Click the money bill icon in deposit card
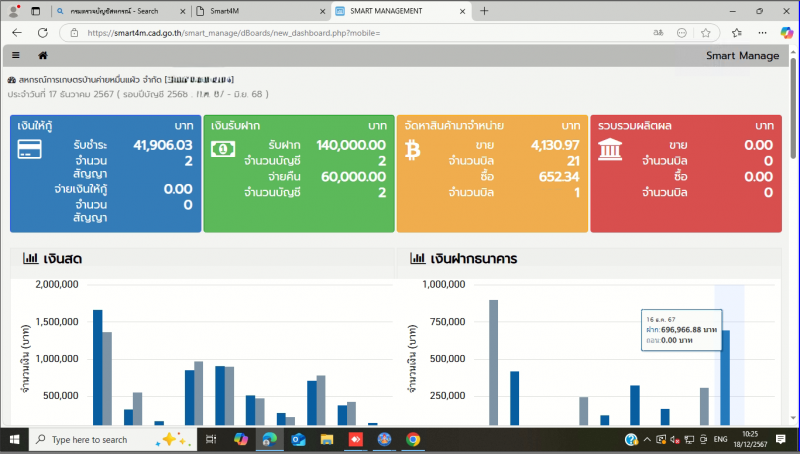800x454 pixels. (x=223, y=149)
